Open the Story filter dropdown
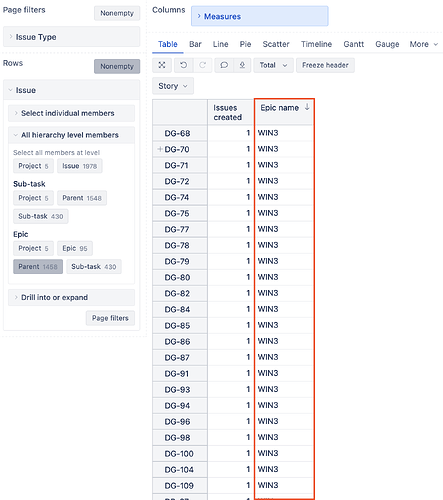Viewport: 443px width, 500px height. (173, 86)
